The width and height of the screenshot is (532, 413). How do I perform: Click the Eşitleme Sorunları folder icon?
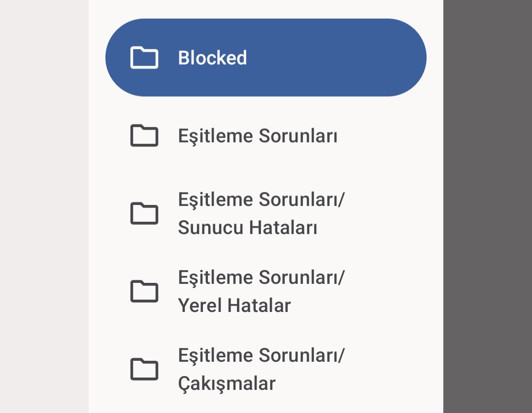pos(144,136)
